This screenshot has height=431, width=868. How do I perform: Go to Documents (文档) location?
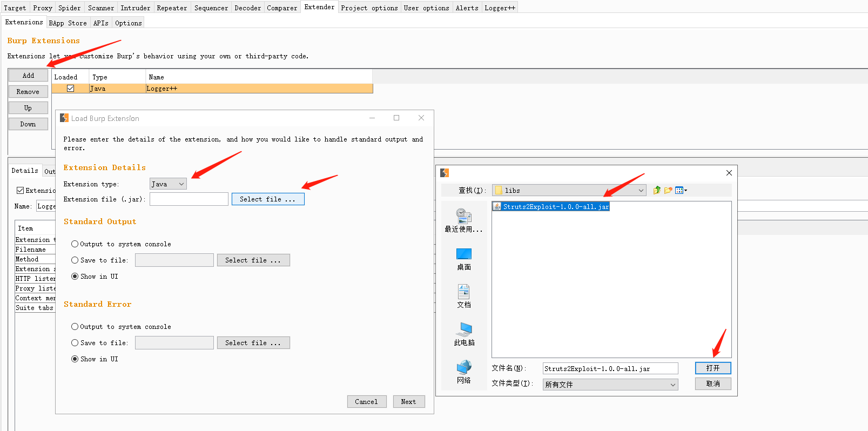[x=463, y=297]
